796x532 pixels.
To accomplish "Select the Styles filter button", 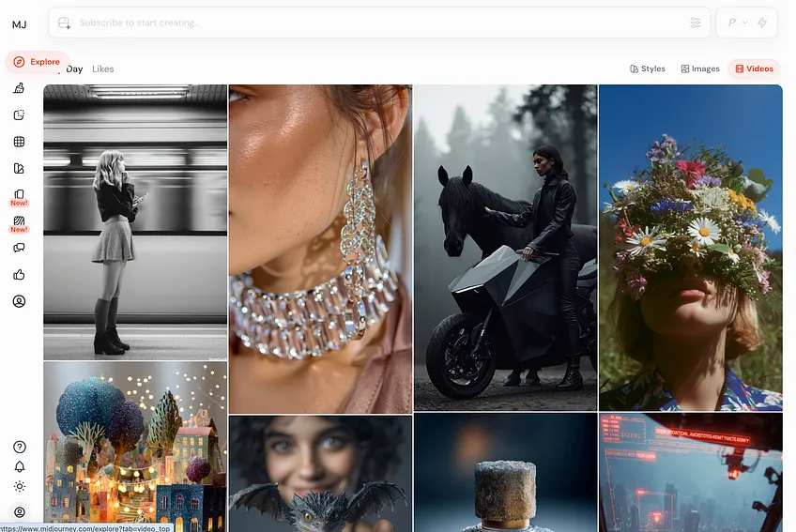I will coord(648,68).
